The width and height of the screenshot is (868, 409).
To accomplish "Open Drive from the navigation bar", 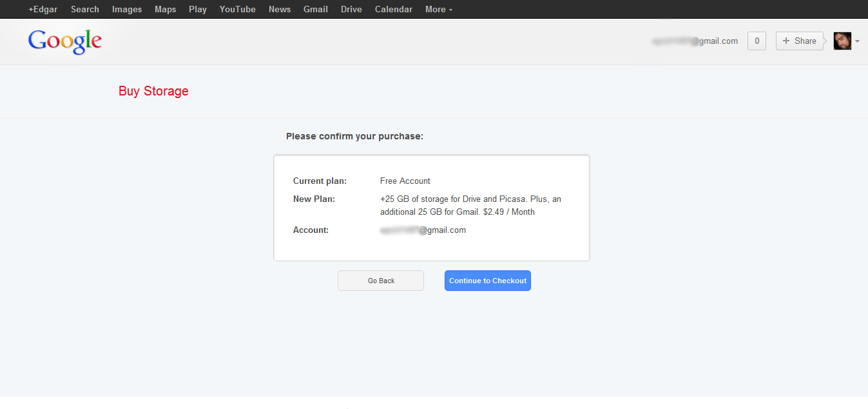I will pyautogui.click(x=351, y=9).
